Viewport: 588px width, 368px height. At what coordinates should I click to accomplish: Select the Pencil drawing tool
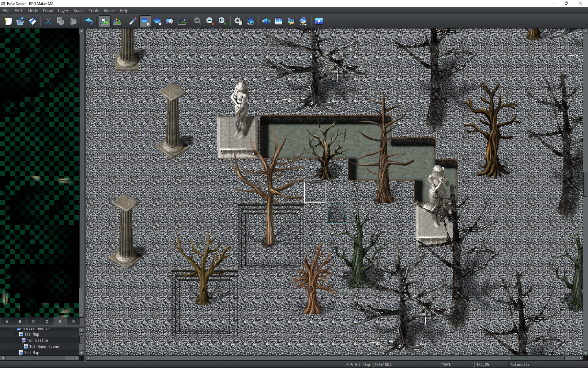[x=133, y=21]
